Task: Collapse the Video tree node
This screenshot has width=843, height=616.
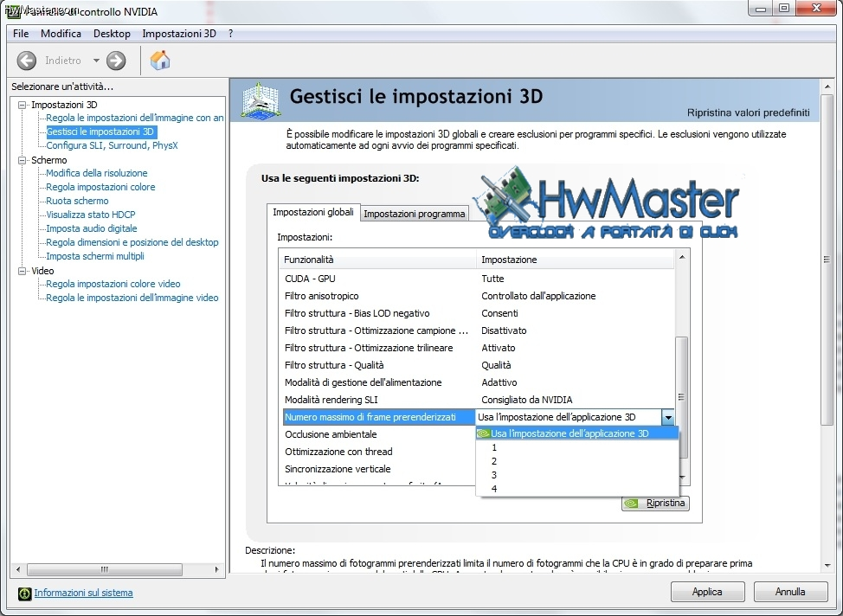Action: tap(22, 271)
